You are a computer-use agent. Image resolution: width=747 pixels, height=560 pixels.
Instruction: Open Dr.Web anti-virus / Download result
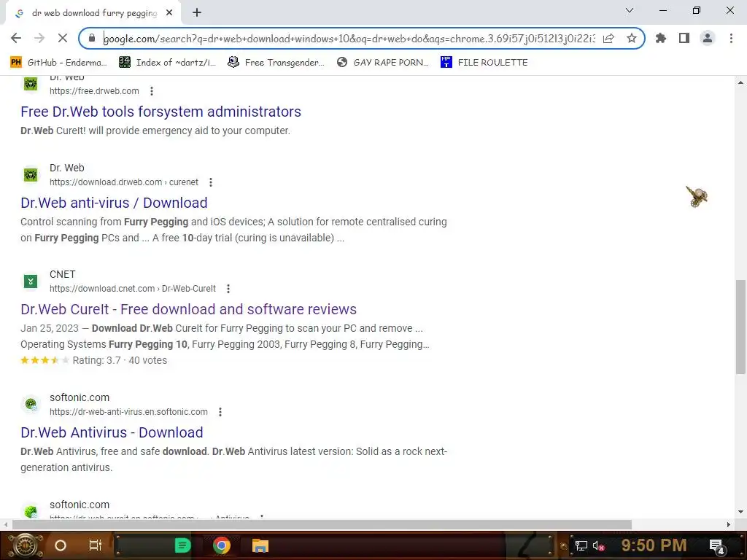click(114, 203)
